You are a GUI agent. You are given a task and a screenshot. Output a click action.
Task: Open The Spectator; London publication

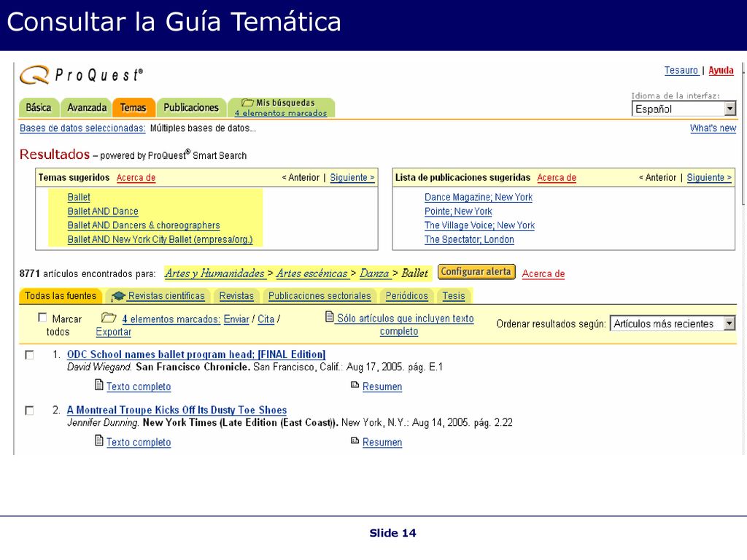[x=469, y=239]
